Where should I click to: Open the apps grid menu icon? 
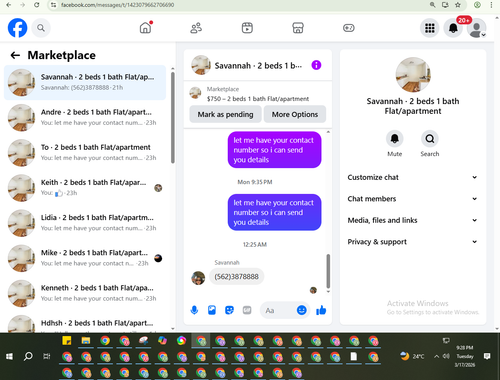(x=430, y=28)
